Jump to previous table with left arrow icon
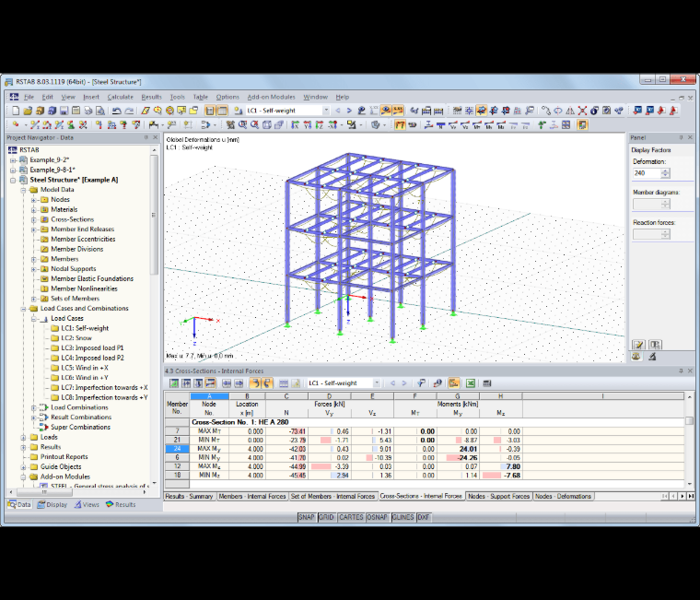This screenshot has width=700, height=600. click(227, 382)
